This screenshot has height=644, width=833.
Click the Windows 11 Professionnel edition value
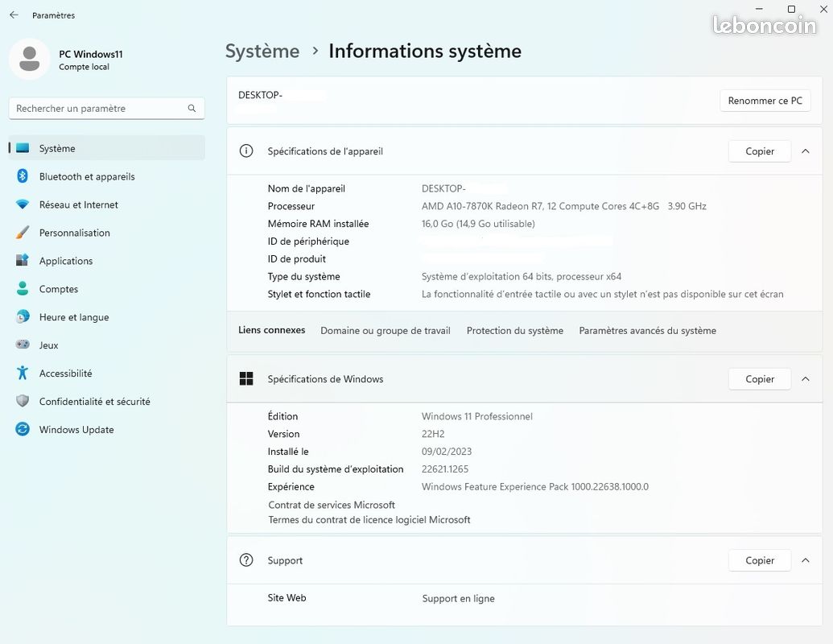click(x=477, y=416)
